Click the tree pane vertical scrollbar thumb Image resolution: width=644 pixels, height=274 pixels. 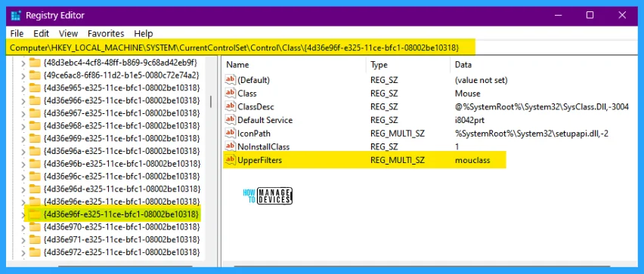211,101
